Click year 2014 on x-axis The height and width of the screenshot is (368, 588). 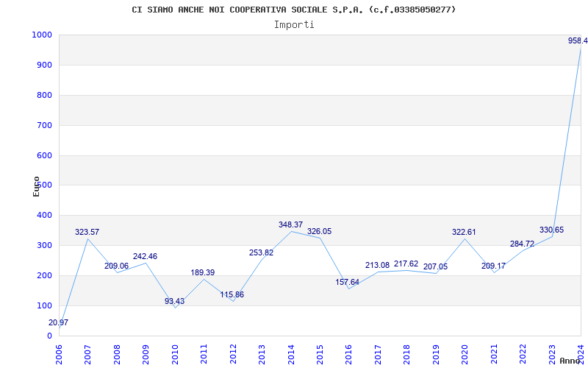291,355
